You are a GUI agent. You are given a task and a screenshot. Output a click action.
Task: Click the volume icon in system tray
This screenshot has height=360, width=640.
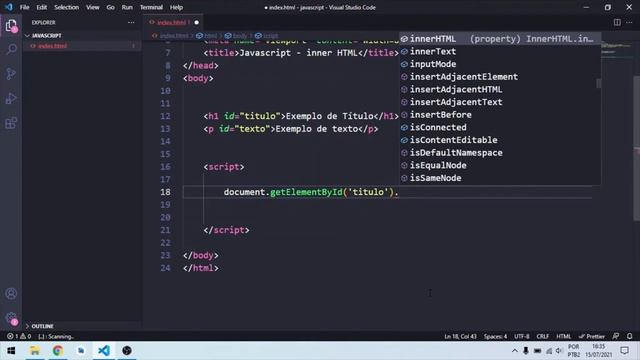click(x=559, y=351)
